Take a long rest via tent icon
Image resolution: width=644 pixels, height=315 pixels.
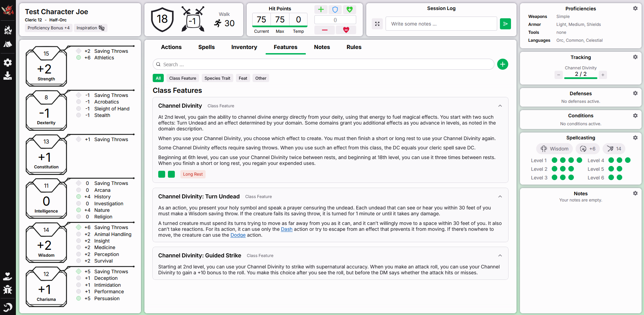8,44
